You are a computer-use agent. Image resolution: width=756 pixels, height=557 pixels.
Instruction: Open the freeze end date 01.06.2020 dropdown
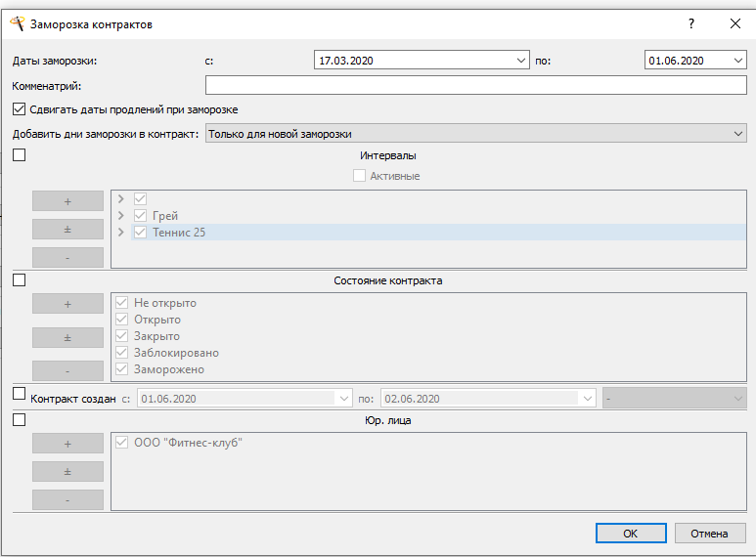(737, 61)
